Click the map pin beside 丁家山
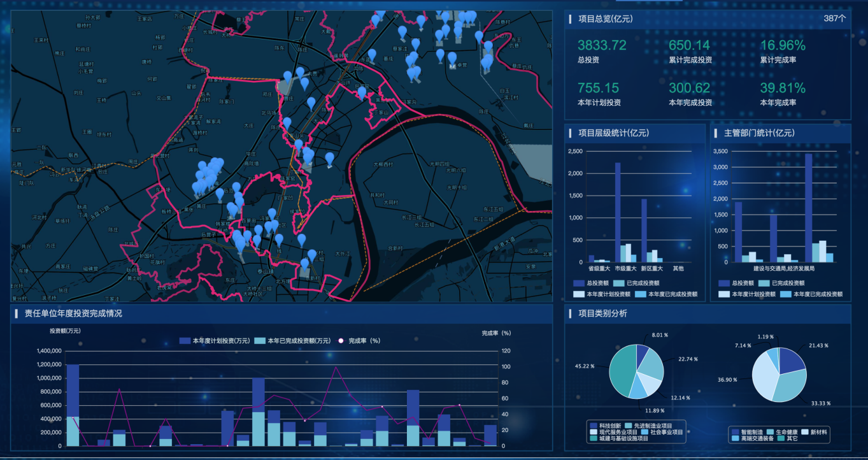 click(362, 93)
